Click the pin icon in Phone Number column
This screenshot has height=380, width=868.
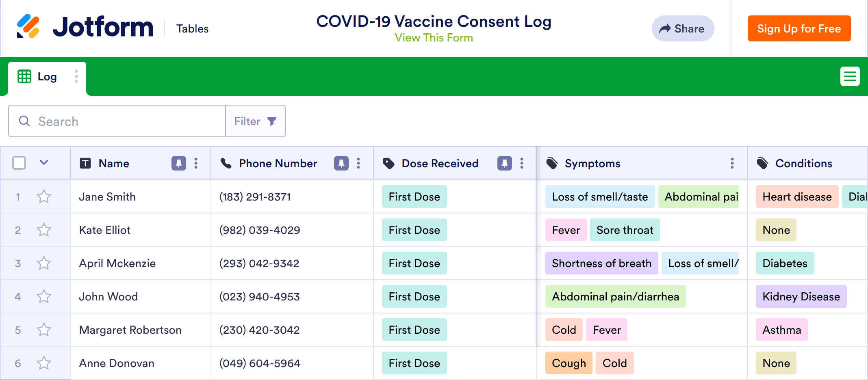[x=341, y=163]
